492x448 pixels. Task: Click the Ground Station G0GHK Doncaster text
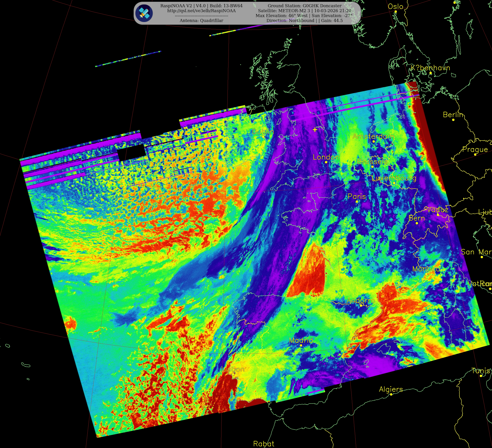(305, 6)
